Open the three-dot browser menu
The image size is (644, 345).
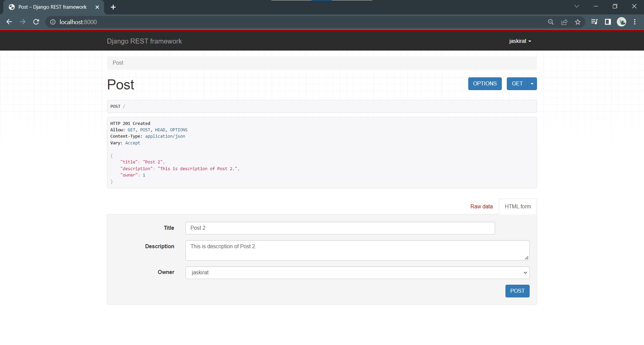click(x=635, y=22)
